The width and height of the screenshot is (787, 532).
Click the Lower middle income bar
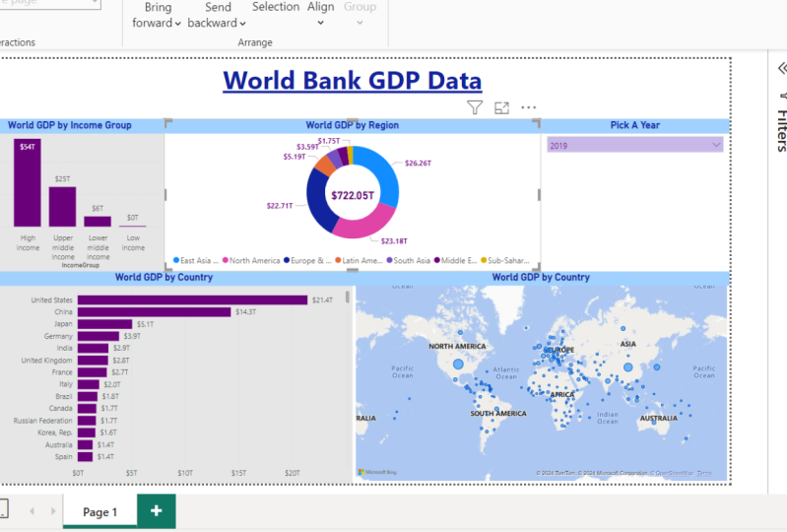click(98, 222)
